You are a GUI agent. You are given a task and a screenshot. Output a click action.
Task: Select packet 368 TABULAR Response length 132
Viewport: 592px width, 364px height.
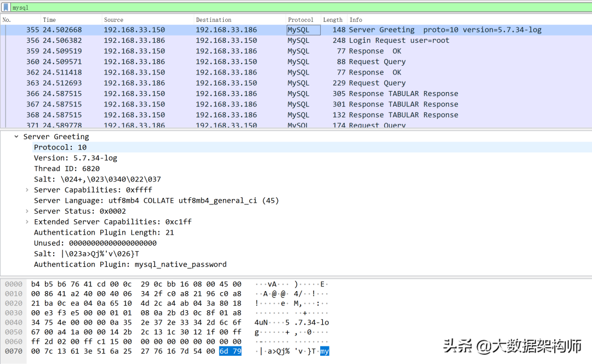(x=296, y=115)
